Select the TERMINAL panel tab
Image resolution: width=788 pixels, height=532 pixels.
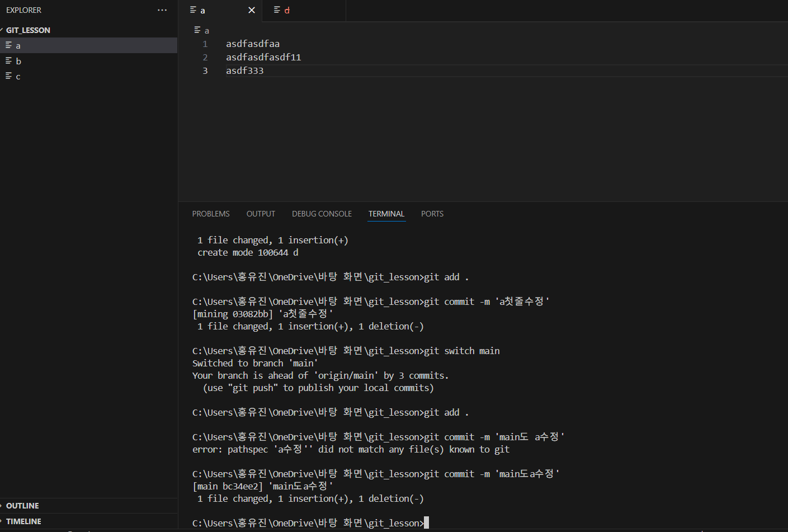386,214
